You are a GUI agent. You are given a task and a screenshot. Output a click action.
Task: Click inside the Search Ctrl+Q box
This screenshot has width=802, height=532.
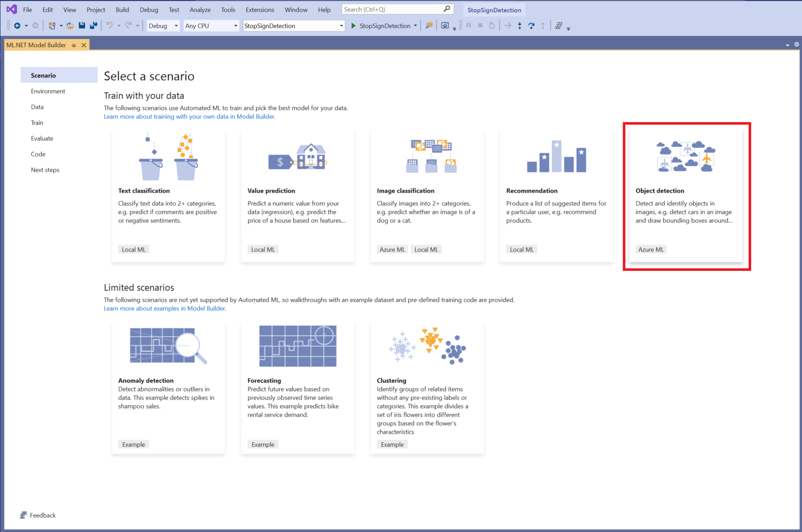tap(395, 9)
